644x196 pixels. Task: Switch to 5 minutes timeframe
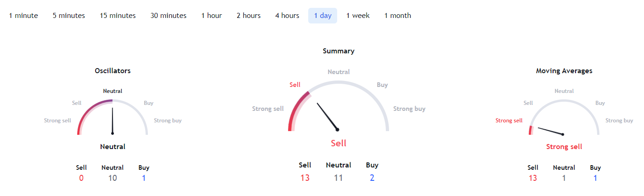69,16
